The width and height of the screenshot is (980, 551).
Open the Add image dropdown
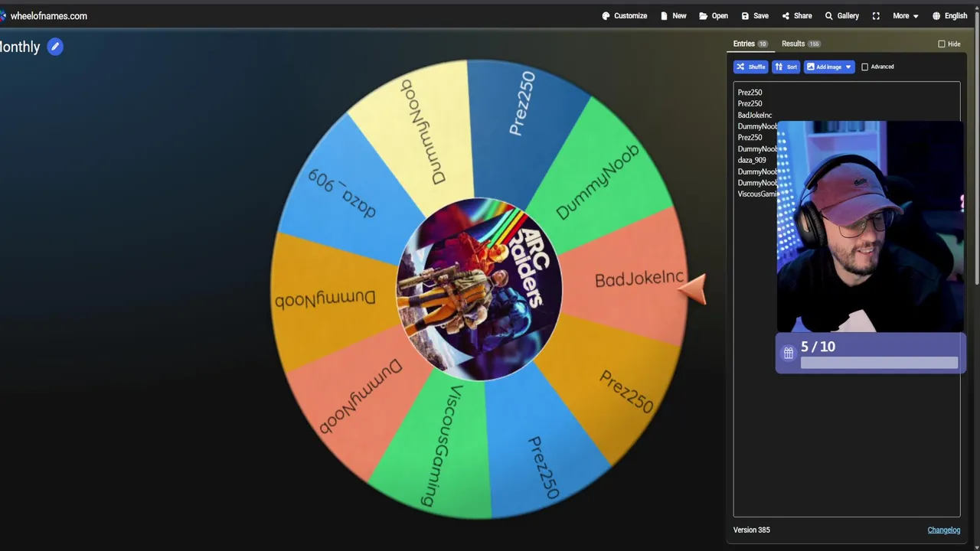point(828,67)
